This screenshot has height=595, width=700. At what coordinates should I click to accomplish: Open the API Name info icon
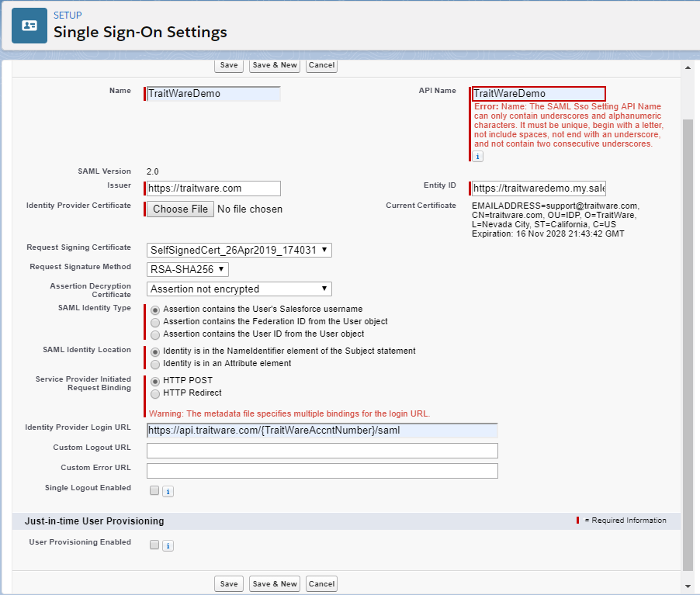478,156
